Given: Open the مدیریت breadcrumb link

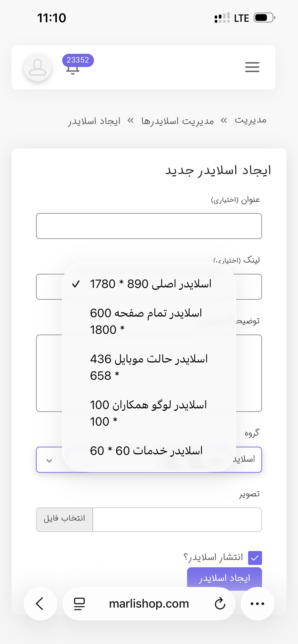Looking at the screenshot, I should 250,121.
